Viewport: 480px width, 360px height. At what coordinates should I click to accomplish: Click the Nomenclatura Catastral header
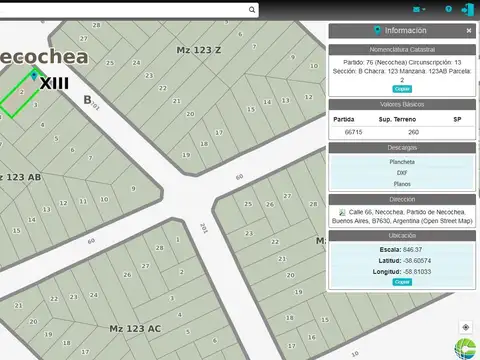402,50
